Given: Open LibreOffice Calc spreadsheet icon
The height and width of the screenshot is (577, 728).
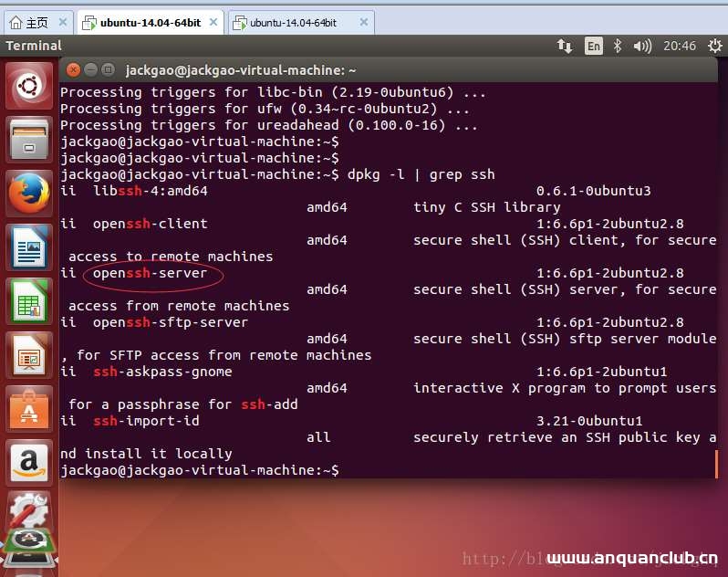Looking at the screenshot, I should [x=29, y=301].
